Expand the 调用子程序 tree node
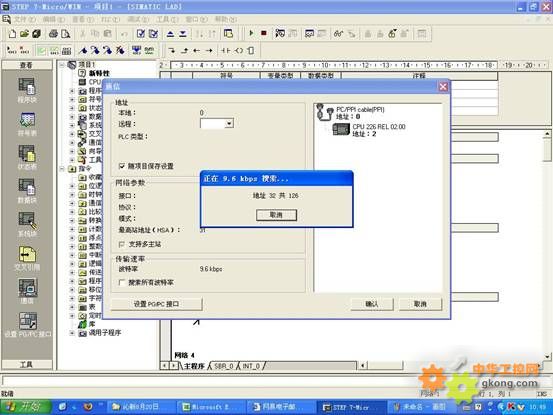This screenshot has width=553, height=415. tap(72, 333)
